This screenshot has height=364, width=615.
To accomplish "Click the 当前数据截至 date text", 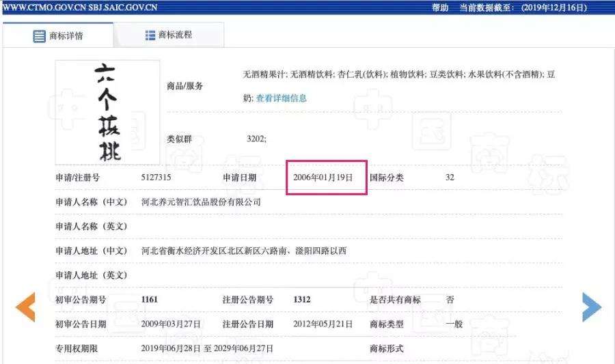I will point(523,8).
